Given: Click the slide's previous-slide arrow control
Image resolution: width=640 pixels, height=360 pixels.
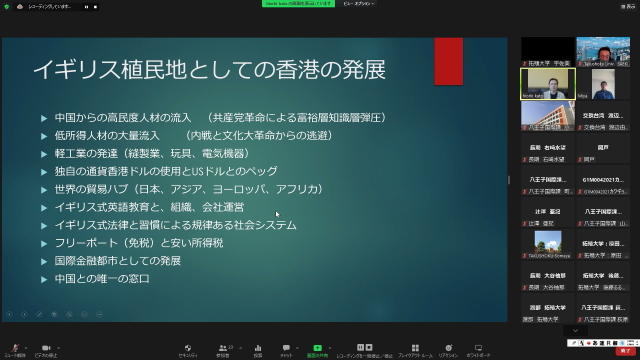Looking at the screenshot, I should pos(10,314).
